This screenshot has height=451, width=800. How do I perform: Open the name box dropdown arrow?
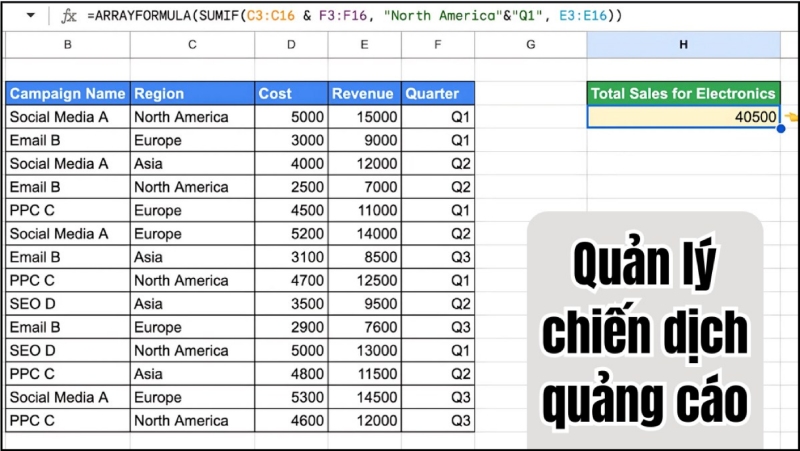coord(31,15)
